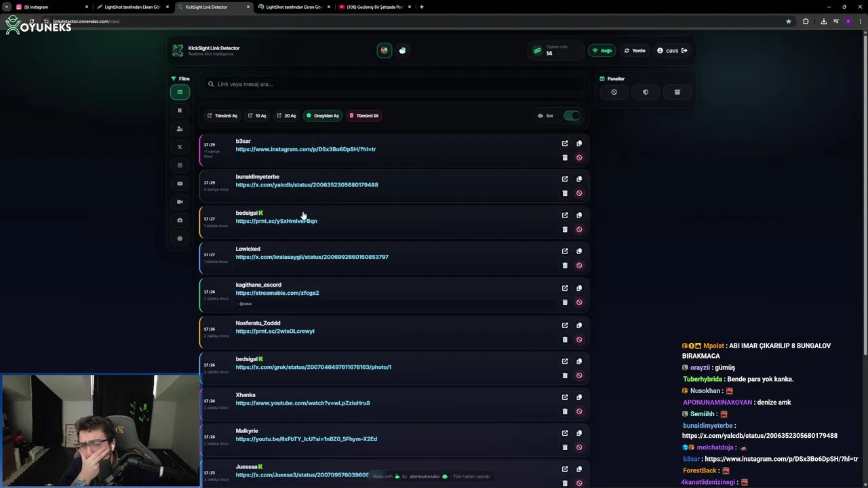Delete the Xhanka YouTube entry

tap(565, 411)
